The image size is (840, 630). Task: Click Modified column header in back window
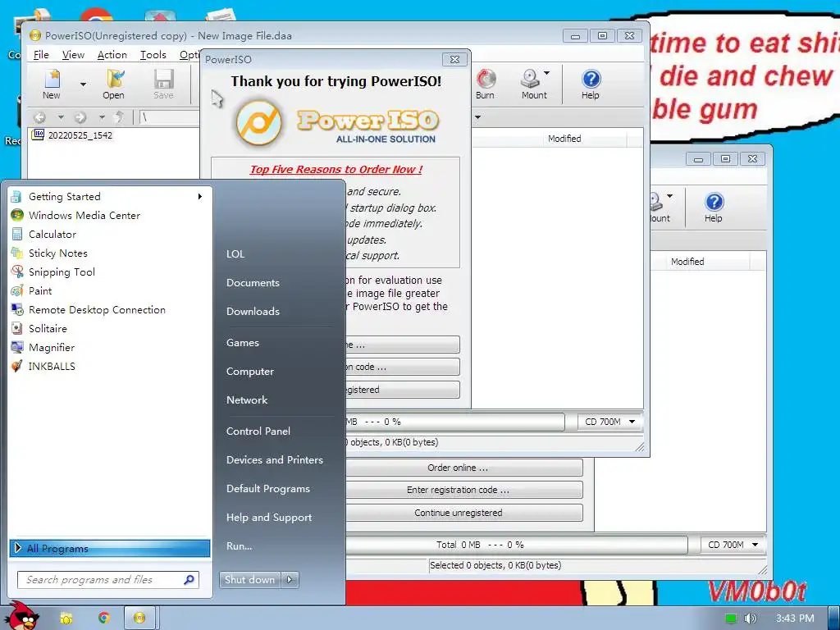coord(687,262)
